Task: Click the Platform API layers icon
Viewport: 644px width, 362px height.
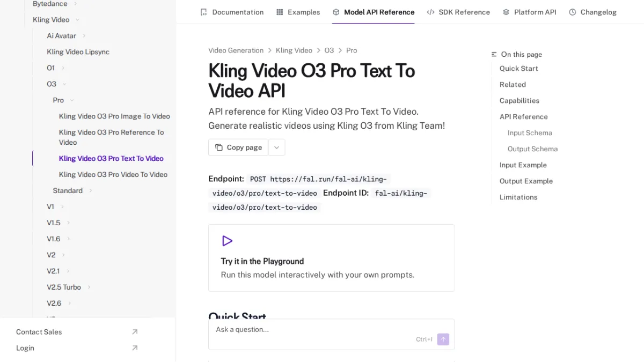Action: (x=506, y=12)
